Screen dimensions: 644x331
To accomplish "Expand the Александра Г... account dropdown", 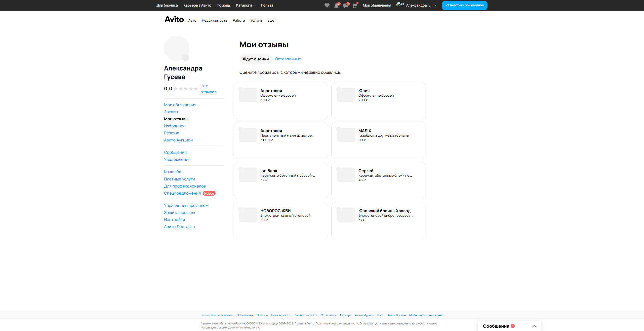I will [435, 6].
